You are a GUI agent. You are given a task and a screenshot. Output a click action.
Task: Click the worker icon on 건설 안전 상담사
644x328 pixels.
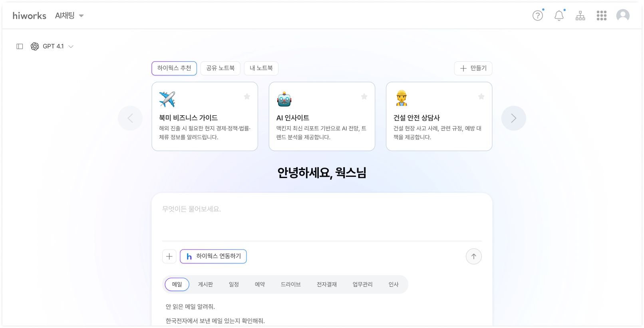point(402,98)
